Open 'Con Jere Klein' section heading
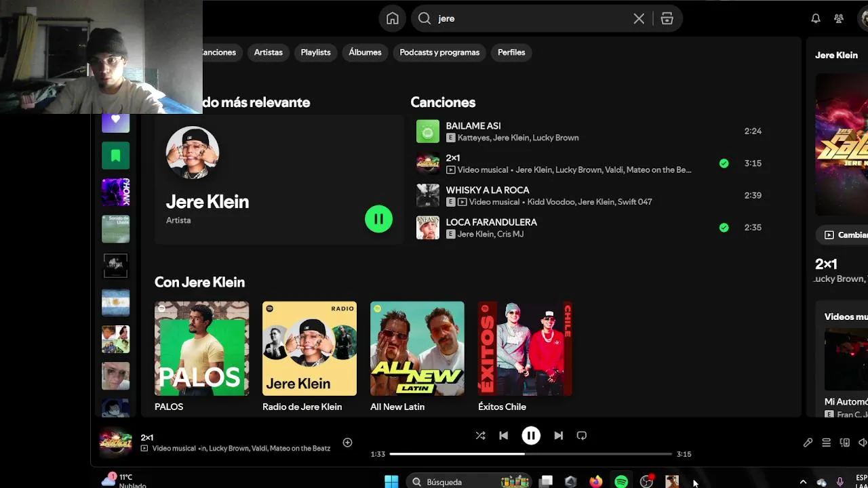868x488 pixels. [x=199, y=282]
